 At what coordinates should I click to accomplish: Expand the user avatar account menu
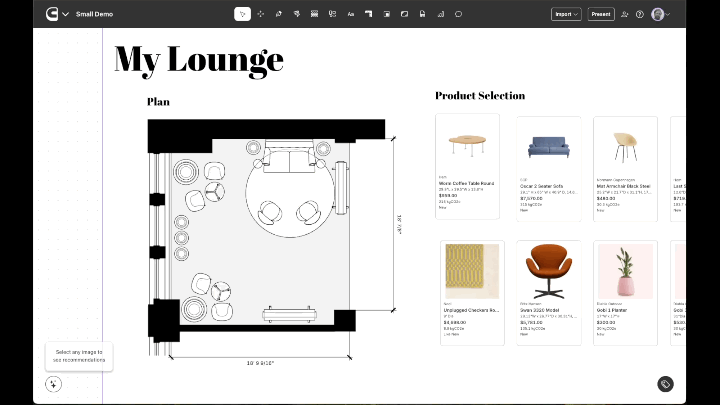pos(660,14)
